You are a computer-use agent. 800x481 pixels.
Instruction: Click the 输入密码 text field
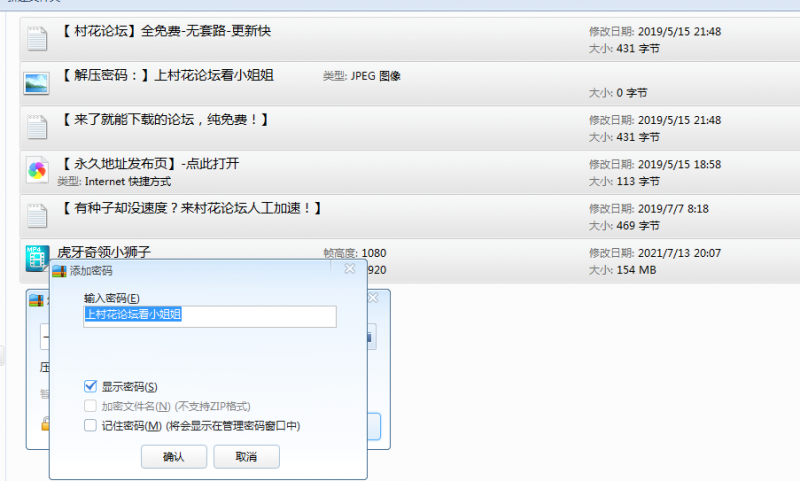coord(209,316)
